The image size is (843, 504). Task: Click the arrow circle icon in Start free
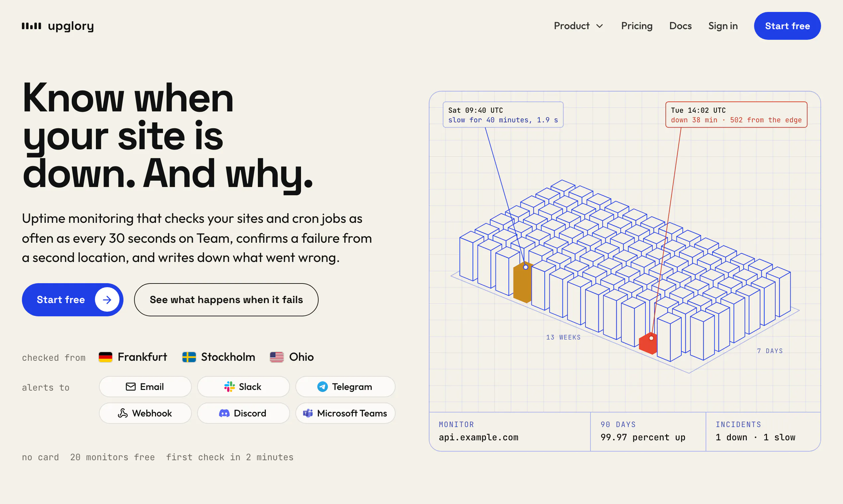(x=107, y=299)
